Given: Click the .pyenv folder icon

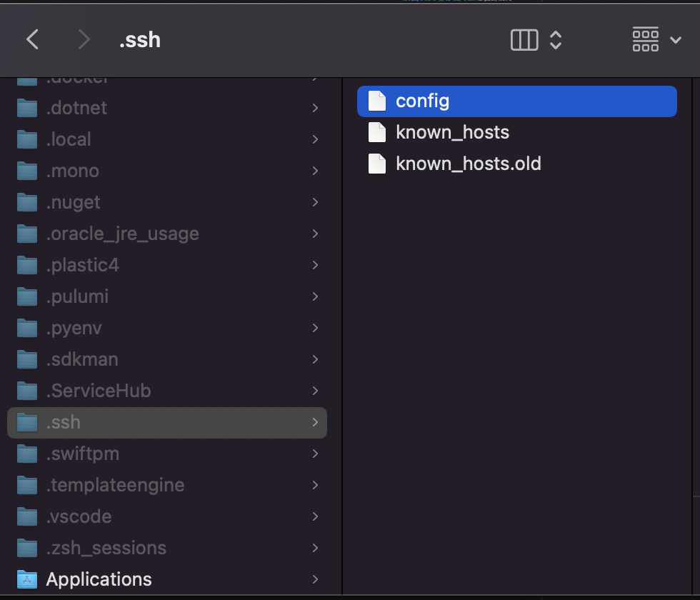Looking at the screenshot, I should point(27,328).
